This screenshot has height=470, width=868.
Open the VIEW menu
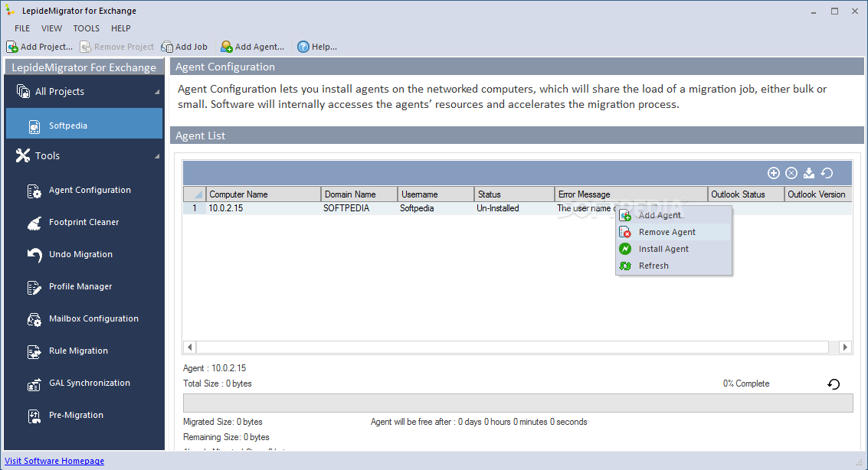[x=51, y=28]
